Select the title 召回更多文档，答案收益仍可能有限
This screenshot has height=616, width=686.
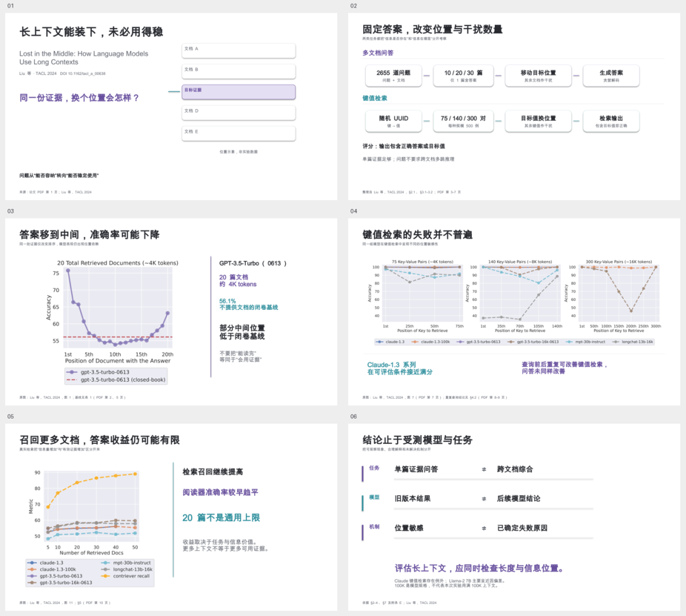(100, 439)
